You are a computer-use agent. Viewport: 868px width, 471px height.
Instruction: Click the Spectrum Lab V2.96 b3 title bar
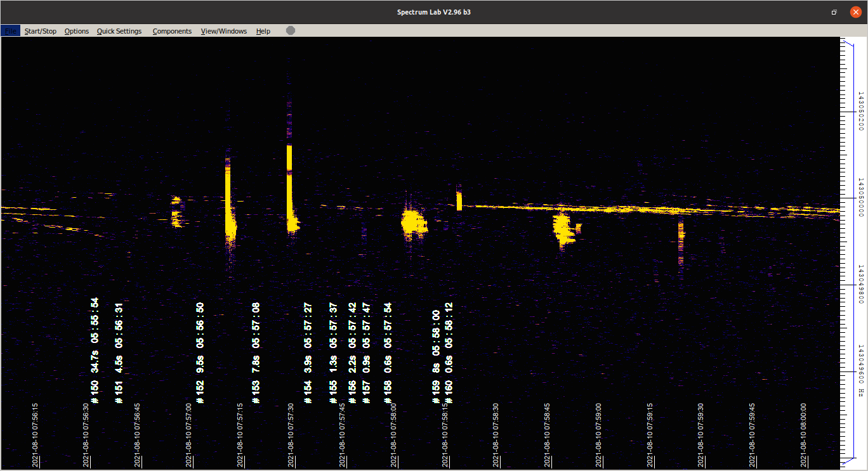click(x=434, y=12)
